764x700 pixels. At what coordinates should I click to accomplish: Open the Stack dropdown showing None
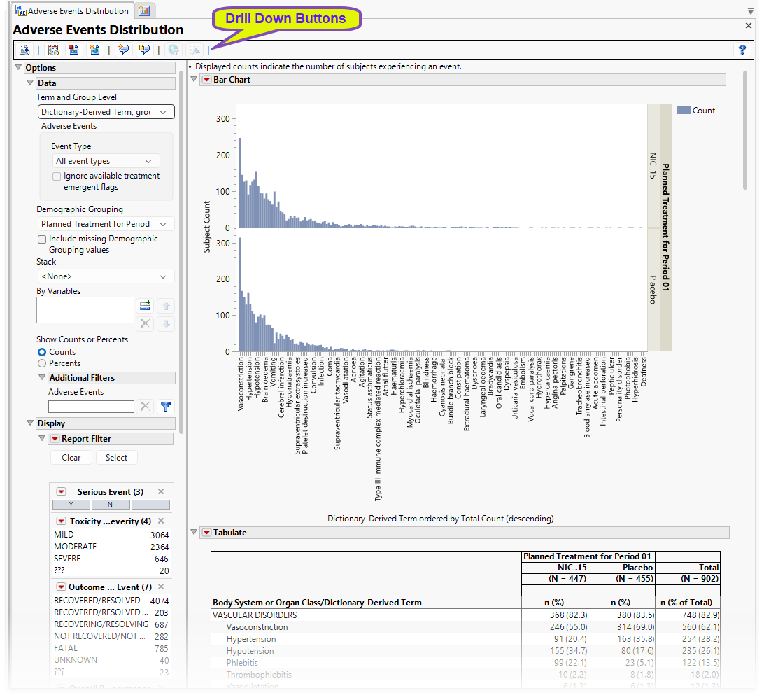(105, 276)
